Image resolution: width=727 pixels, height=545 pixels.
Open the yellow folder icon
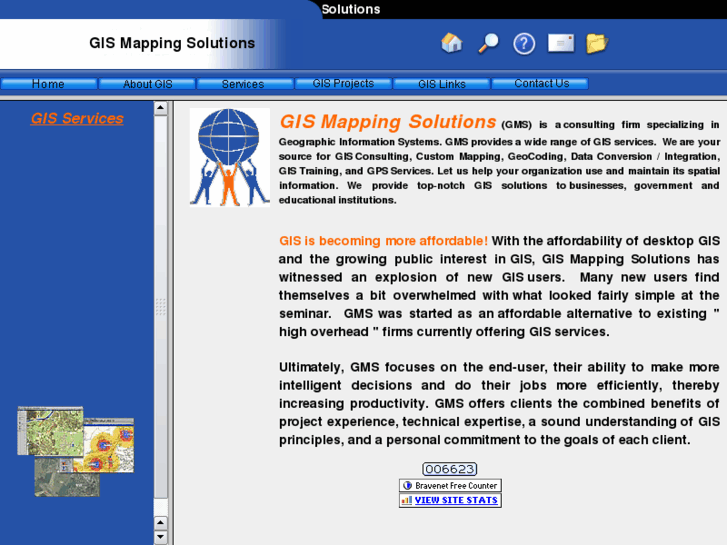[597, 44]
